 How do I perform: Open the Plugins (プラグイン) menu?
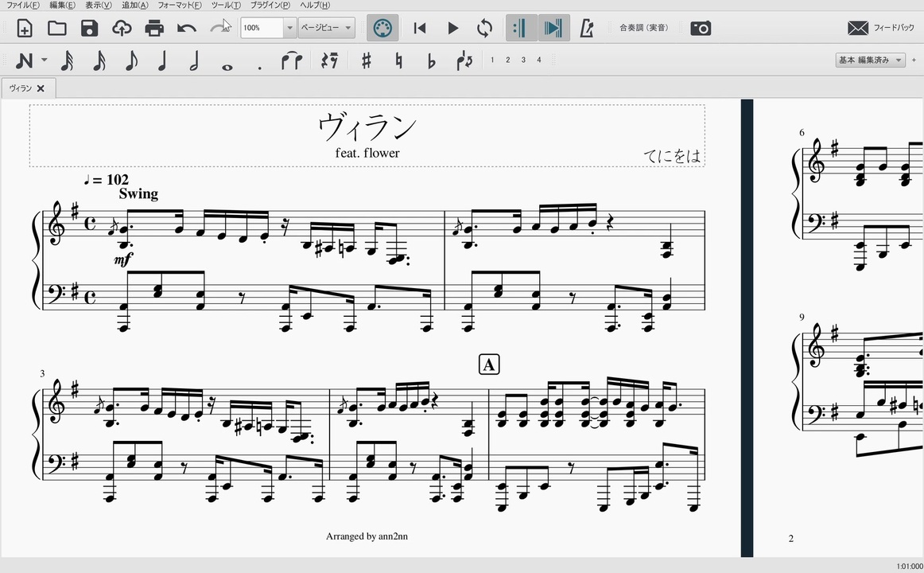tap(270, 5)
